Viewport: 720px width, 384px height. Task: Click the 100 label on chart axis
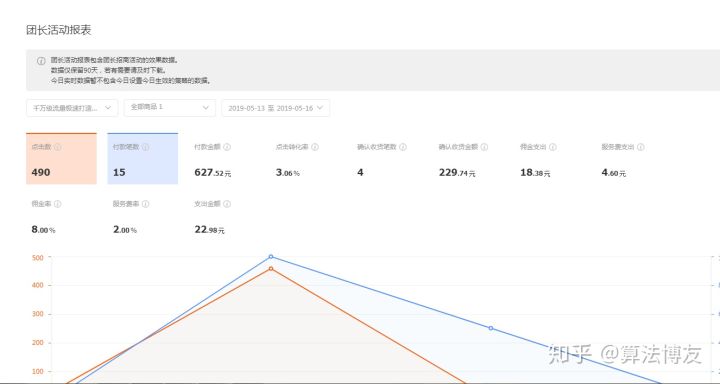click(38, 372)
